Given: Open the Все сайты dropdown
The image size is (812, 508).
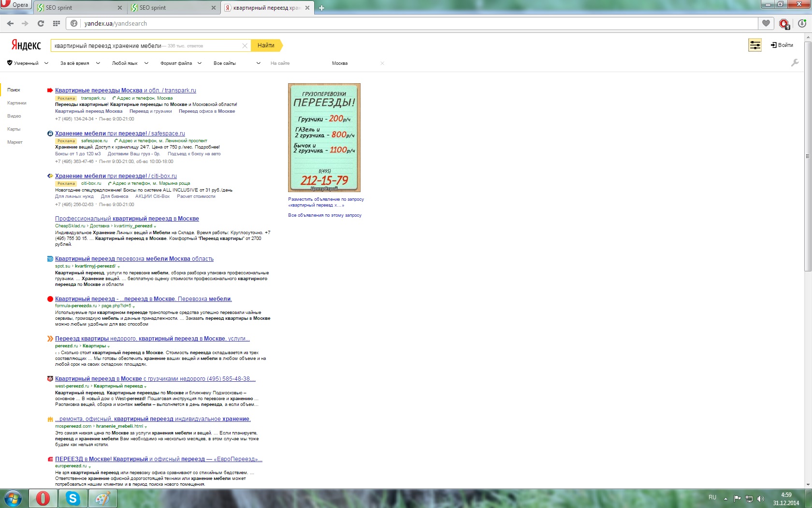Looking at the screenshot, I should pos(237,63).
